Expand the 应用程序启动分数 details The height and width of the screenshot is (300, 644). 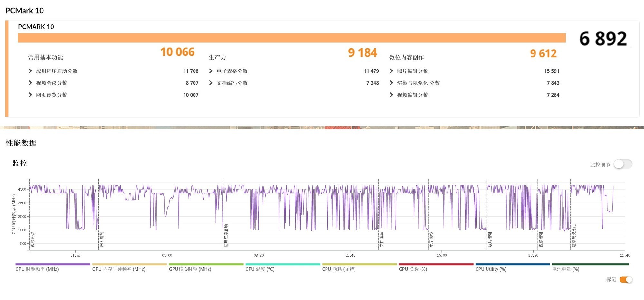click(x=30, y=71)
